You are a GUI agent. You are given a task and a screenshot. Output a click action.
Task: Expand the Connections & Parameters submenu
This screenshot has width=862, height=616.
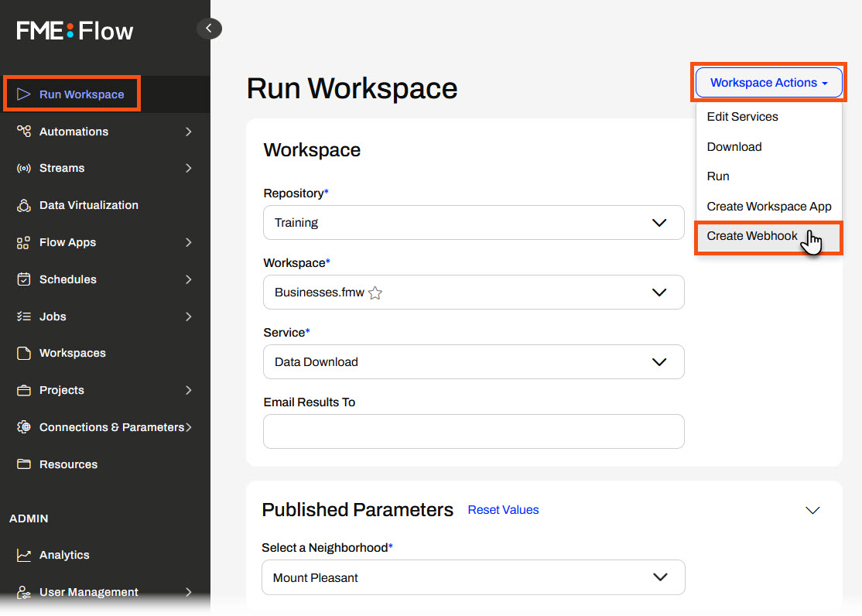(x=188, y=427)
